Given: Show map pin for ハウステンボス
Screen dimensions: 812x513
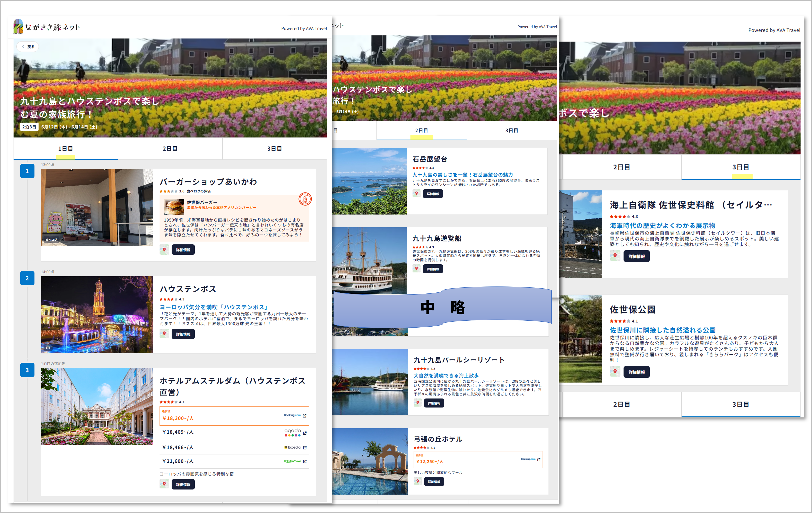Looking at the screenshot, I should coord(164,334).
